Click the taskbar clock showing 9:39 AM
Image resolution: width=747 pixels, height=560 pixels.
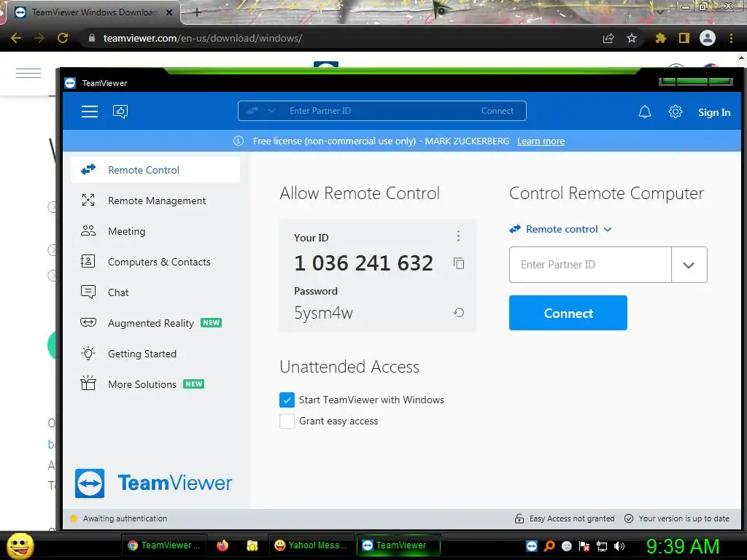[683, 546]
